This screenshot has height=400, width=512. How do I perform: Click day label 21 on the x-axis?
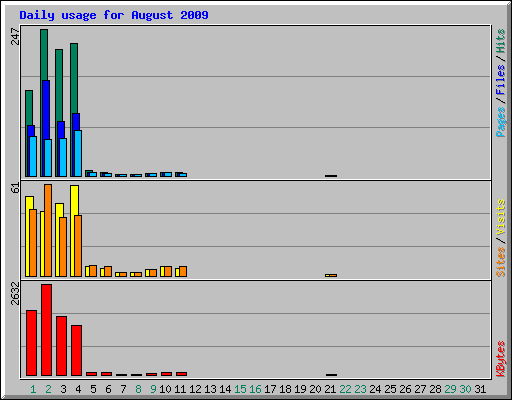[330, 389]
